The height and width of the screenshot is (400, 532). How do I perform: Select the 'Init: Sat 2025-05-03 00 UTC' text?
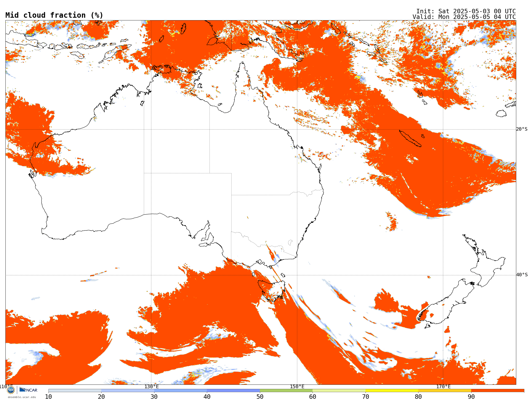[466, 11]
